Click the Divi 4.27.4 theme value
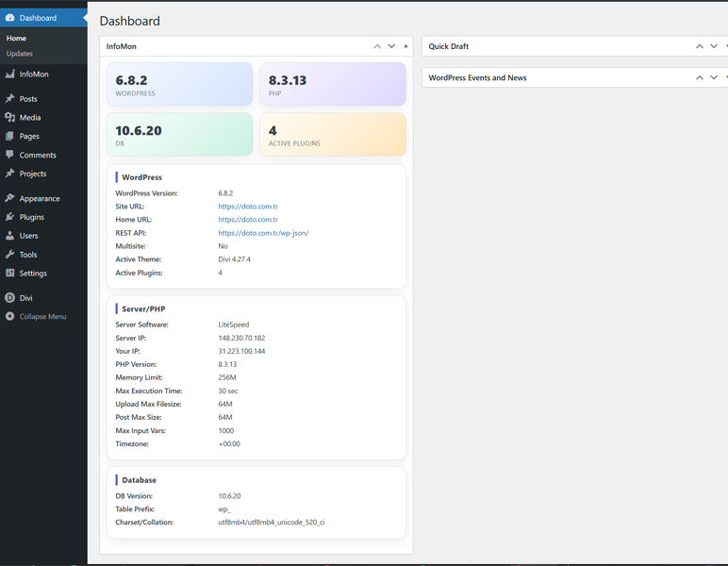This screenshot has width=728, height=566. [x=234, y=259]
